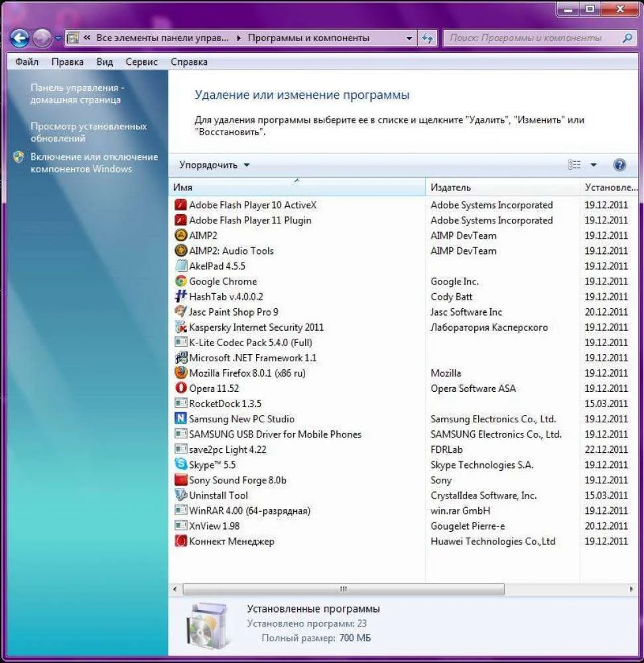Select the Adobe Systems Incorporated publisher of Flash Player 11 Plugin
Viewport: 644px width, 663px height.
tap(491, 220)
